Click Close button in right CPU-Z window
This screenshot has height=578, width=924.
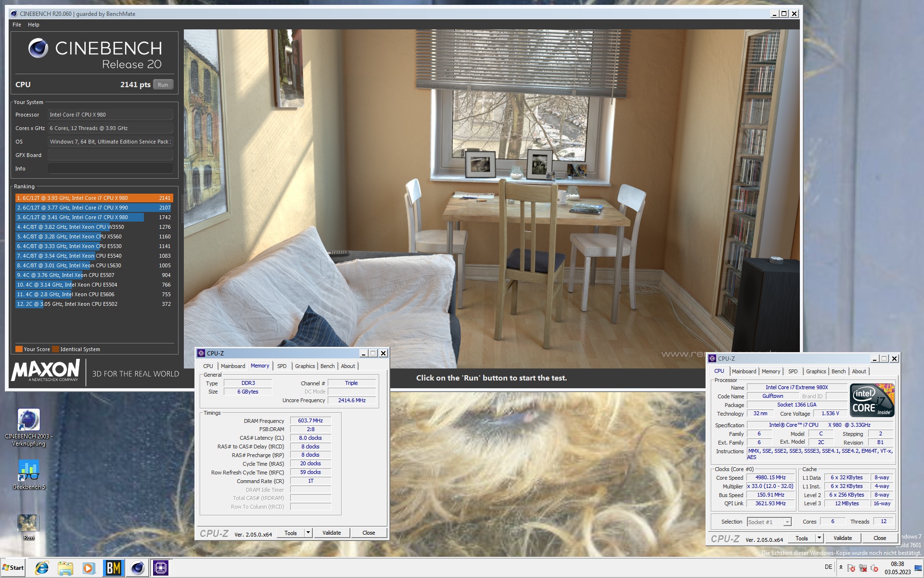880,538
